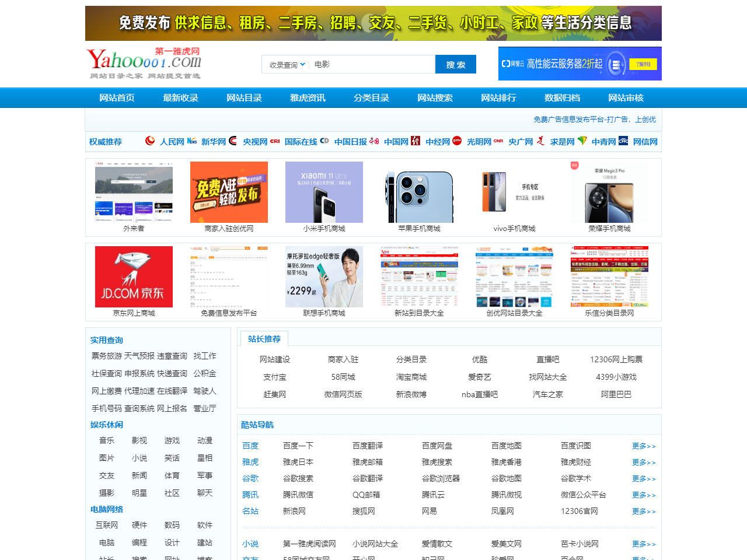Click the 人民网 logo icon

(150, 141)
